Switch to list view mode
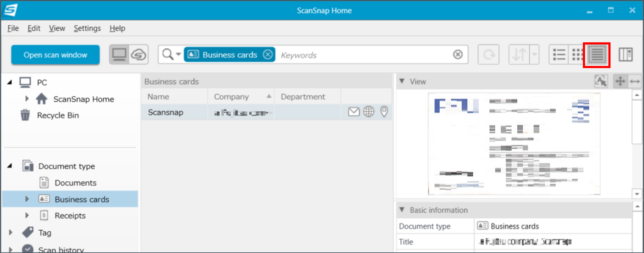The image size is (644, 253). click(x=559, y=54)
